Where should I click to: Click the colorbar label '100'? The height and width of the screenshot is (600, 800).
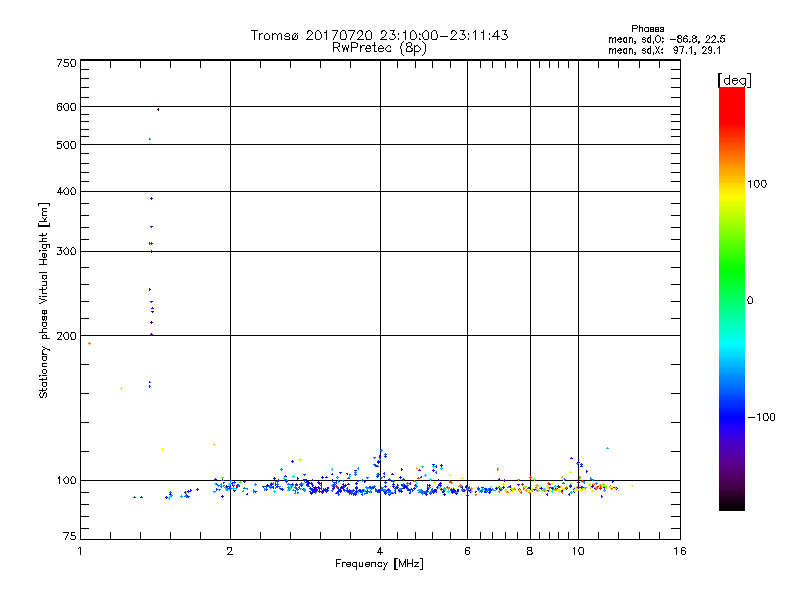[757, 184]
